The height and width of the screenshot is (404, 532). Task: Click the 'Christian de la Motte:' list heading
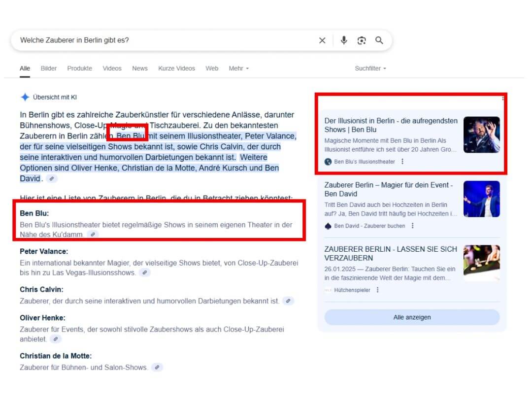56,356
